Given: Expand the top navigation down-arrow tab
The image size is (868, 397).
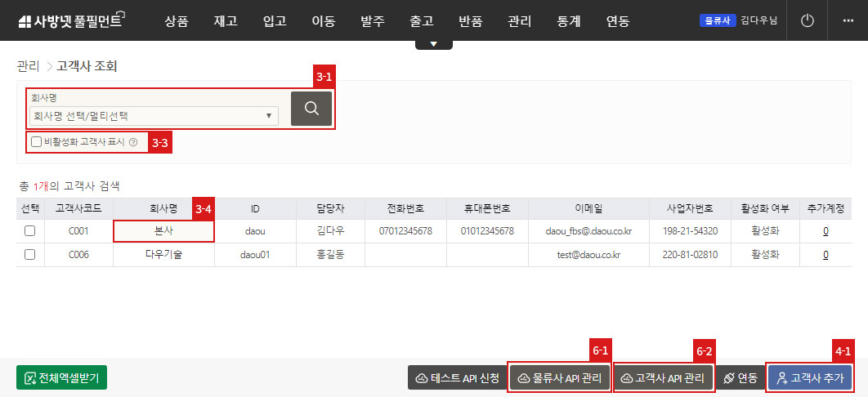Looking at the screenshot, I should tap(433, 44).
